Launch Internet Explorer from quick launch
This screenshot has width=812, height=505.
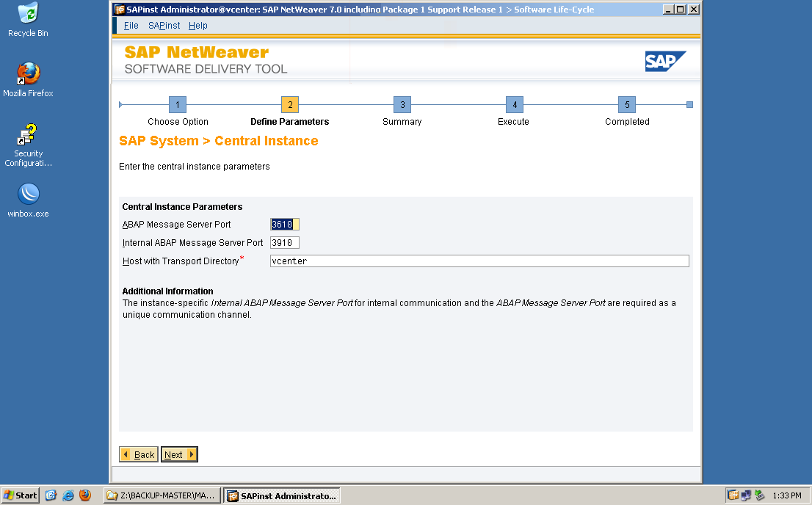68,495
